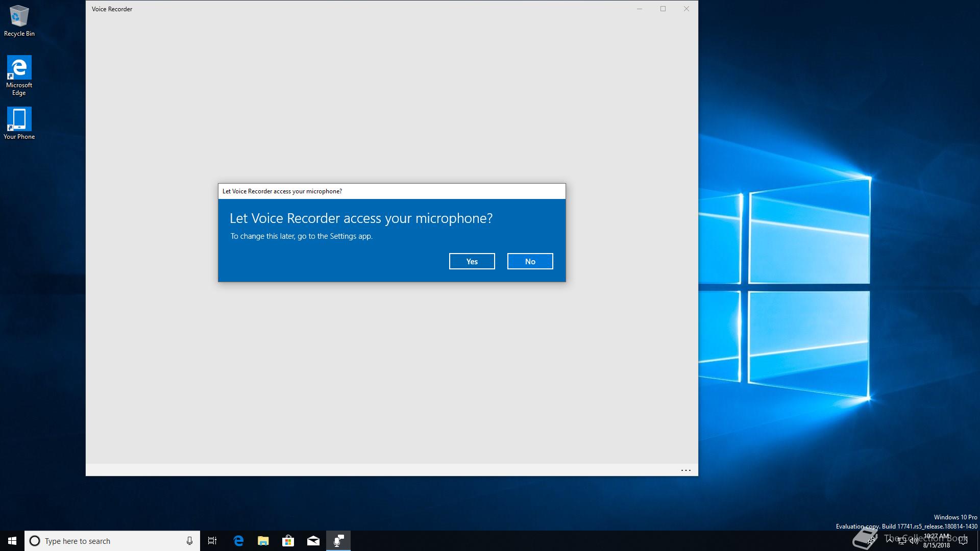
Task: Open the Windows Start menu
Action: (12, 541)
